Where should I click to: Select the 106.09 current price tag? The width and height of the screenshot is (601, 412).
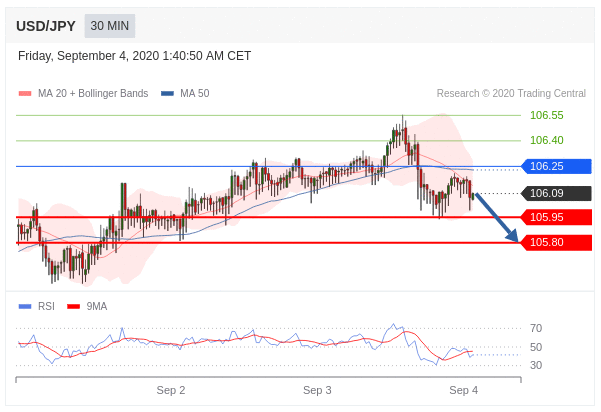[x=557, y=193]
